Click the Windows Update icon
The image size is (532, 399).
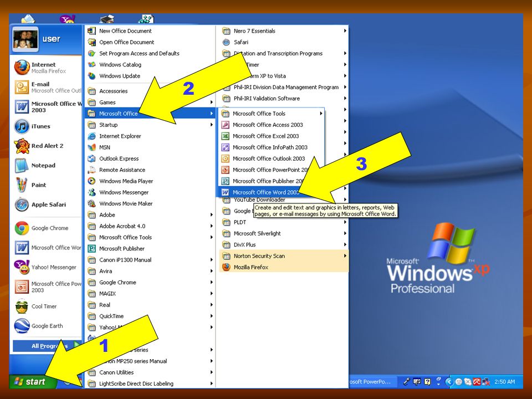coord(91,76)
